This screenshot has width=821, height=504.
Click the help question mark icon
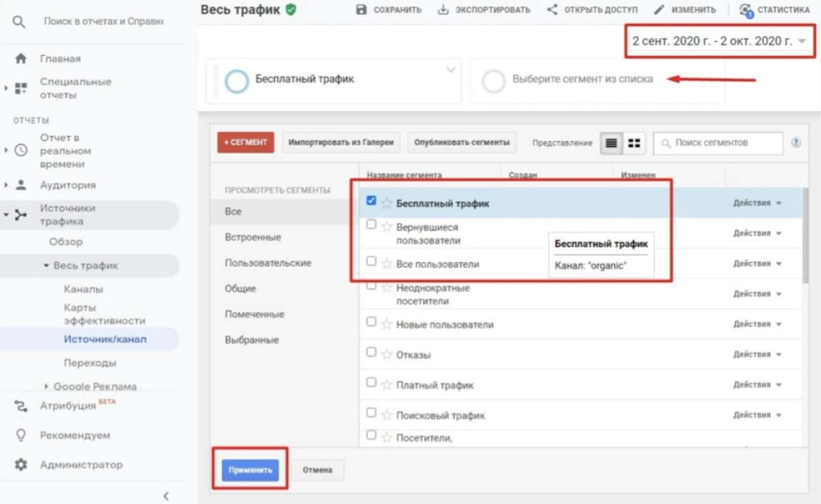tap(796, 143)
